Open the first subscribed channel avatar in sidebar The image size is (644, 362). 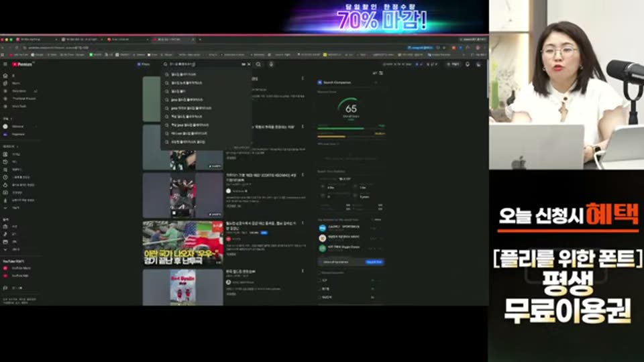click(x=5, y=127)
